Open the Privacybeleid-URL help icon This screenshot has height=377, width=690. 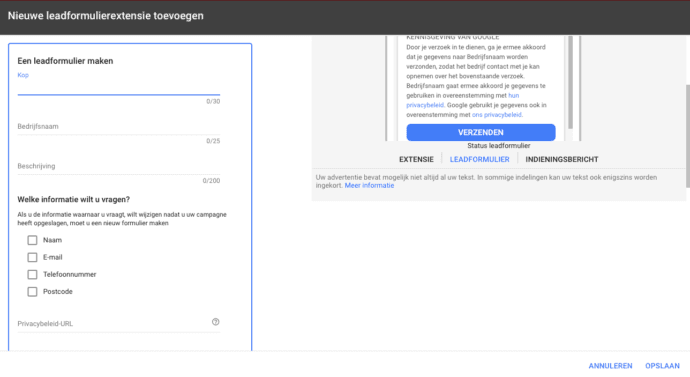(x=216, y=322)
